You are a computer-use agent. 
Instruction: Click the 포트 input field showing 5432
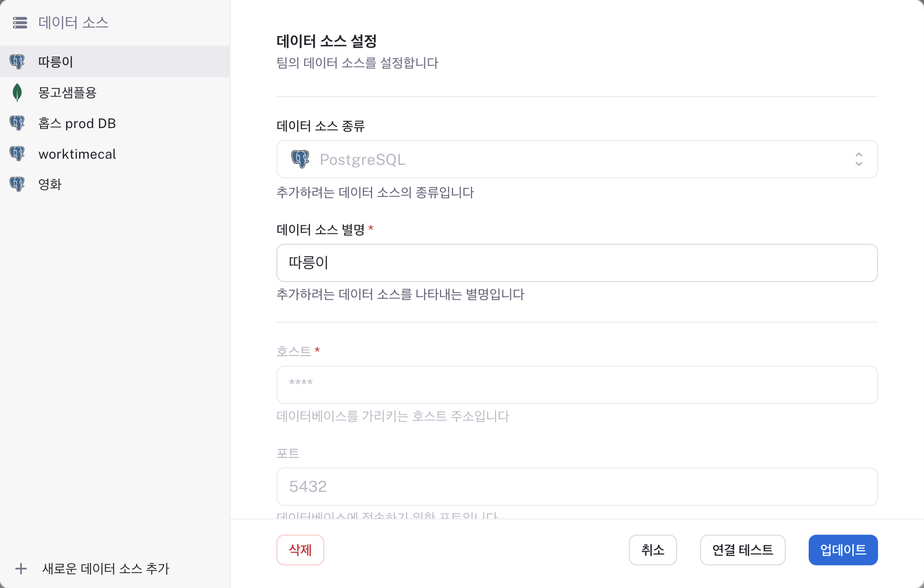click(x=577, y=487)
